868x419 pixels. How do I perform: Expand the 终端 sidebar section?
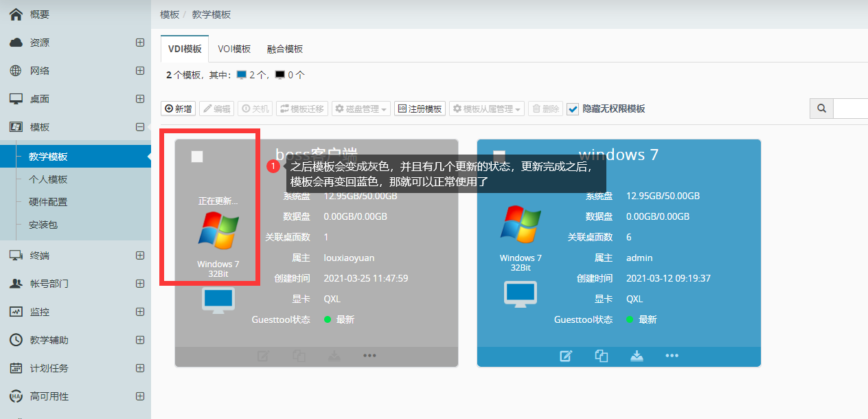pos(140,256)
